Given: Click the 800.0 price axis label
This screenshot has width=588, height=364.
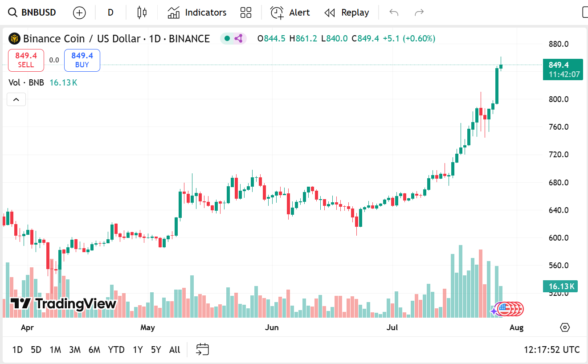Looking at the screenshot, I should 559,99.
